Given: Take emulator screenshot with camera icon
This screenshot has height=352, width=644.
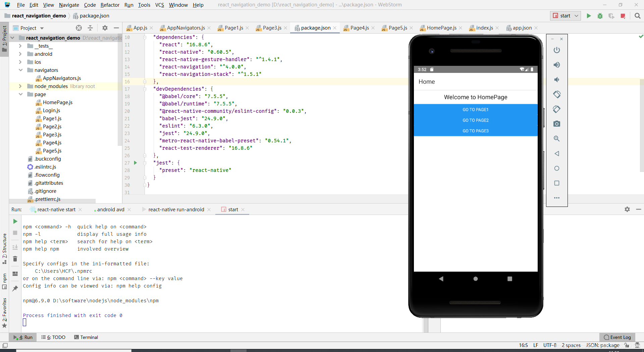Looking at the screenshot, I should 557,124.
